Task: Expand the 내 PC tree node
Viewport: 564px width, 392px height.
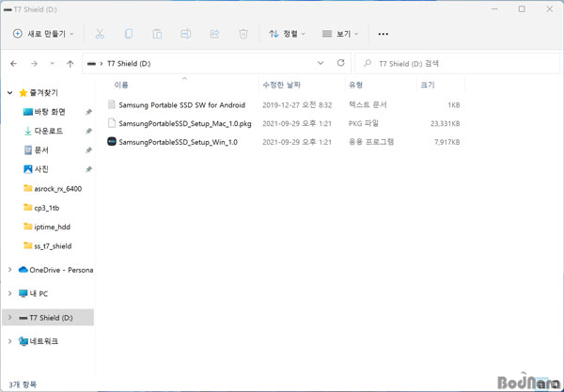Action: (10, 293)
